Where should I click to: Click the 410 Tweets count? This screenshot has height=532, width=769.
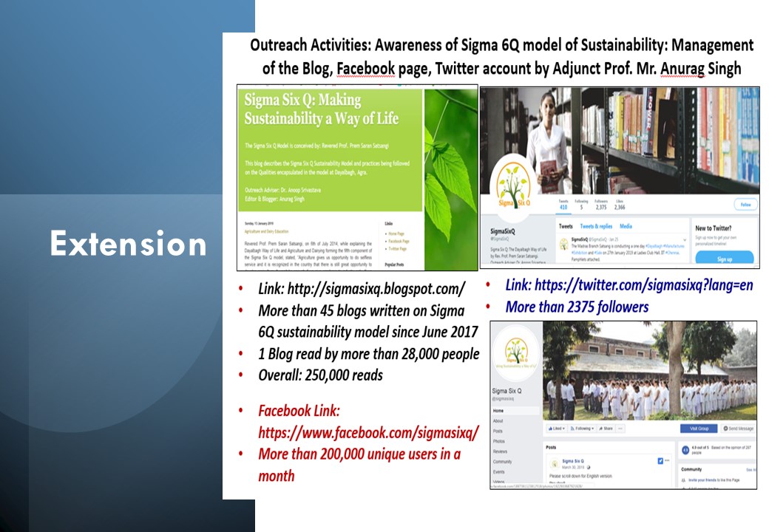click(x=563, y=205)
